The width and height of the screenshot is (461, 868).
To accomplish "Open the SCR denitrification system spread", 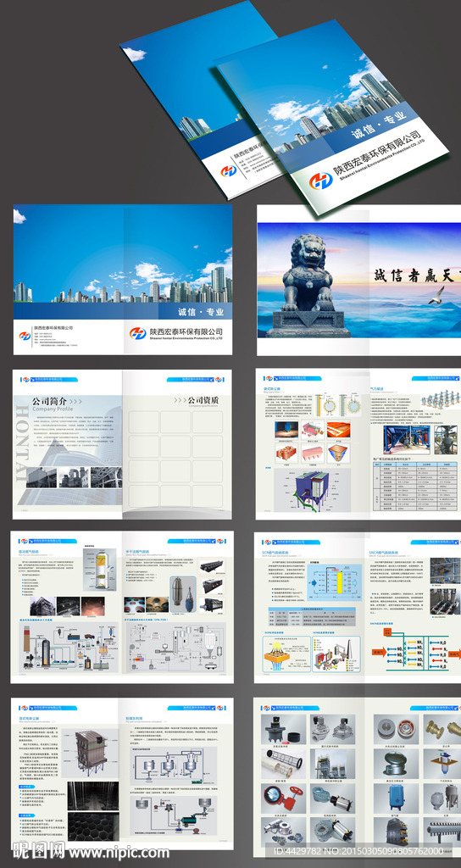I will coord(358,607).
